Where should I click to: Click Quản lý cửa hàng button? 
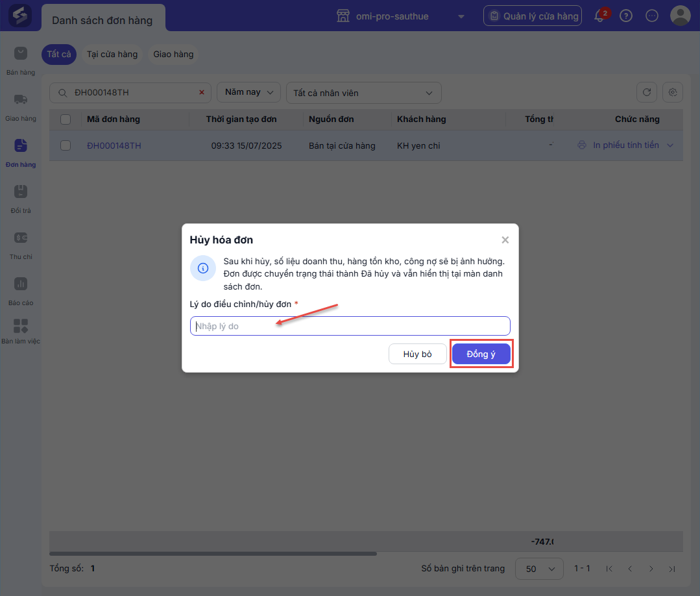[533, 16]
